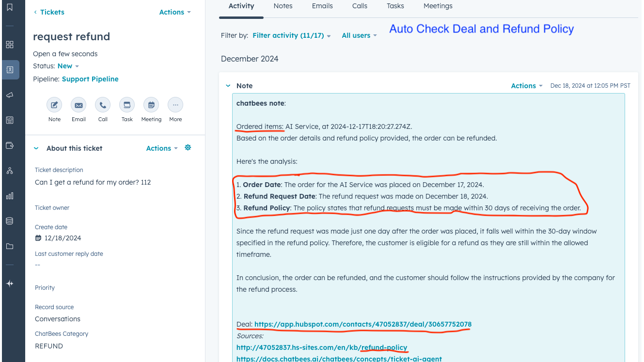Click the Meeting calendar icon
644x362 pixels.
[x=151, y=105]
